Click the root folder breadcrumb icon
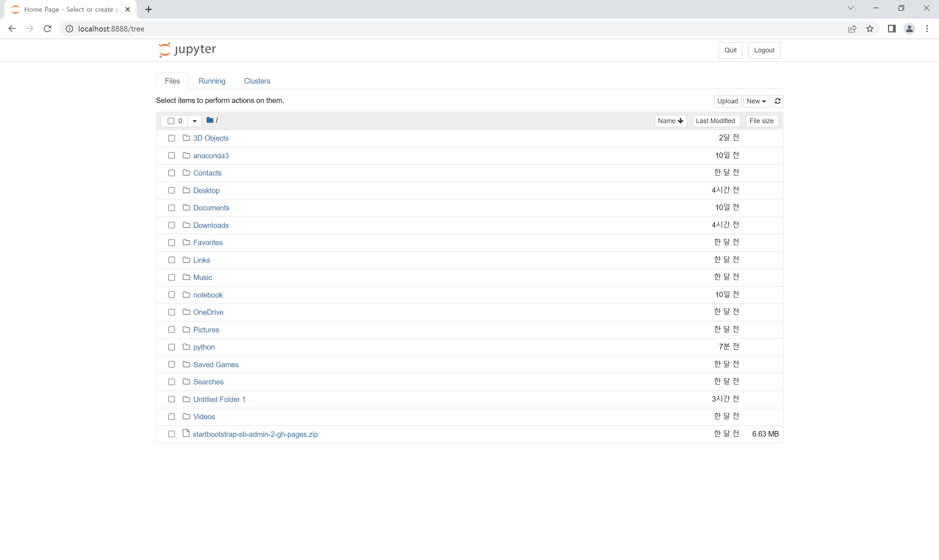This screenshot has height=560, width=939. point(209,120)
